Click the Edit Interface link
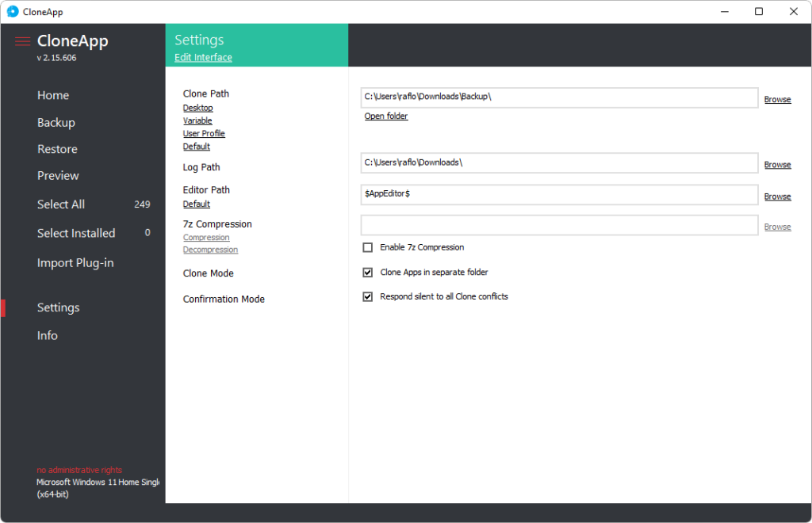 [203, 56]
